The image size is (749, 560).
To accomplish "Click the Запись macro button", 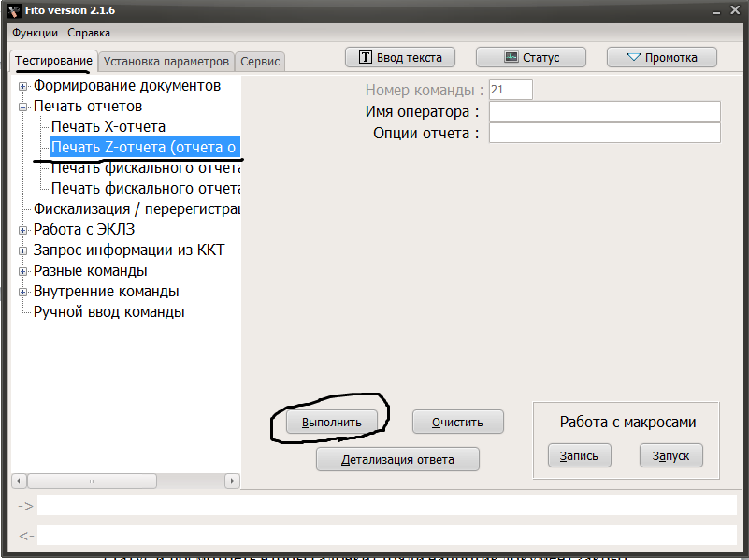I will point(579,455).
